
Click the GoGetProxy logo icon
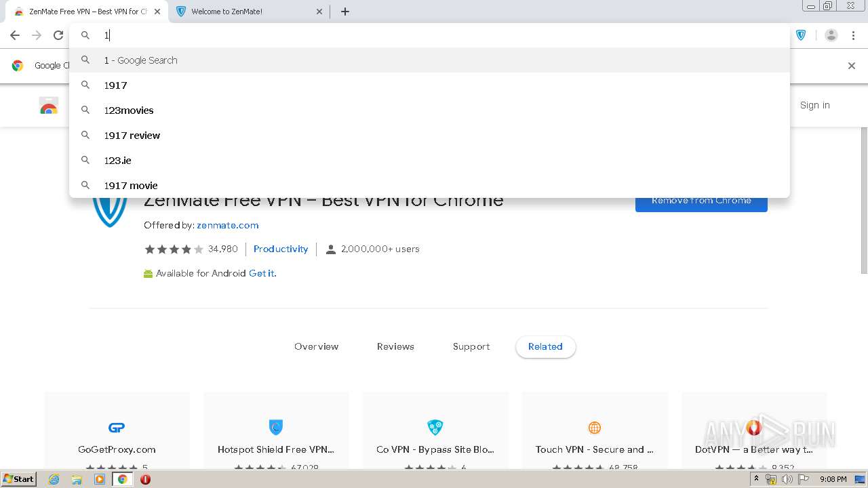tap(117, 428)
